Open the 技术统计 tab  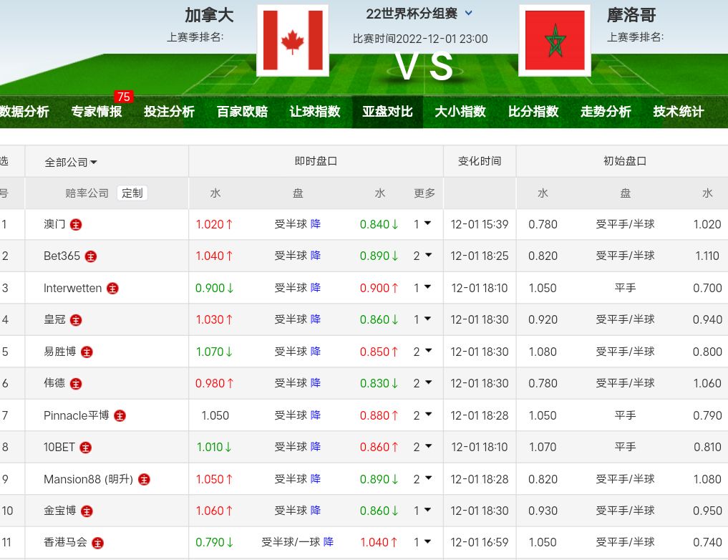678,112
